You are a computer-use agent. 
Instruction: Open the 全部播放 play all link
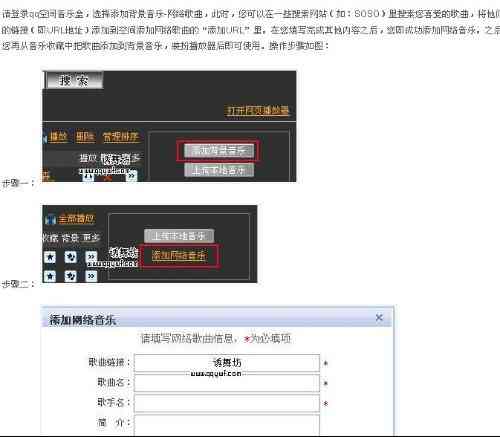coord(77,219)
